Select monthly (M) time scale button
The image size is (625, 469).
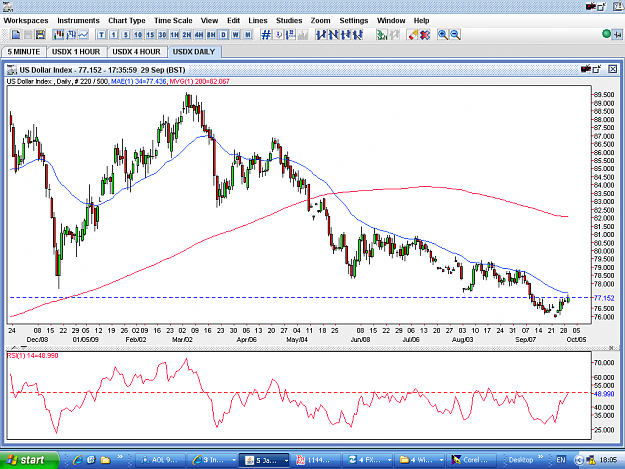pos(248,35)
